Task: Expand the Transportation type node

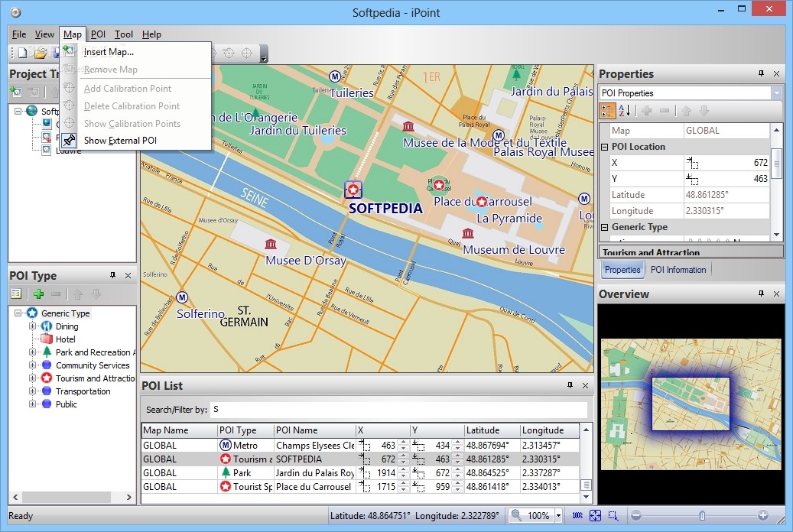Action: [x=32, y=391]
